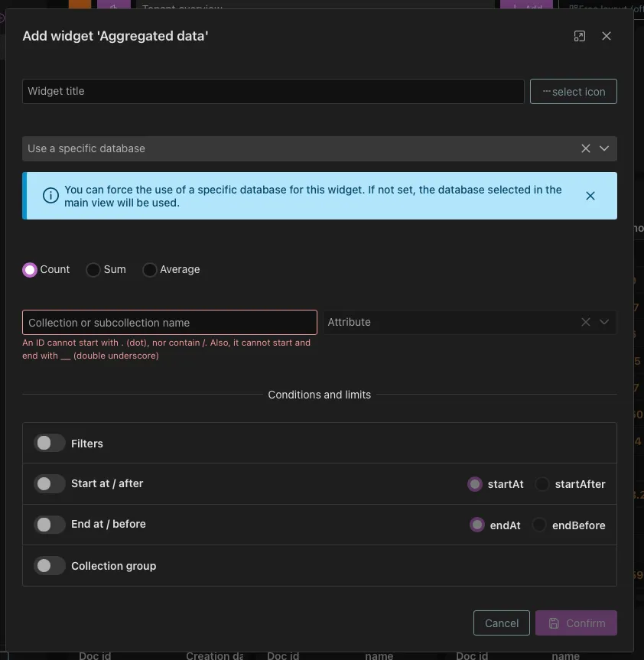644x660 pixels.
Task: Click the Cancel button
Action: click(x=501, y=623)
